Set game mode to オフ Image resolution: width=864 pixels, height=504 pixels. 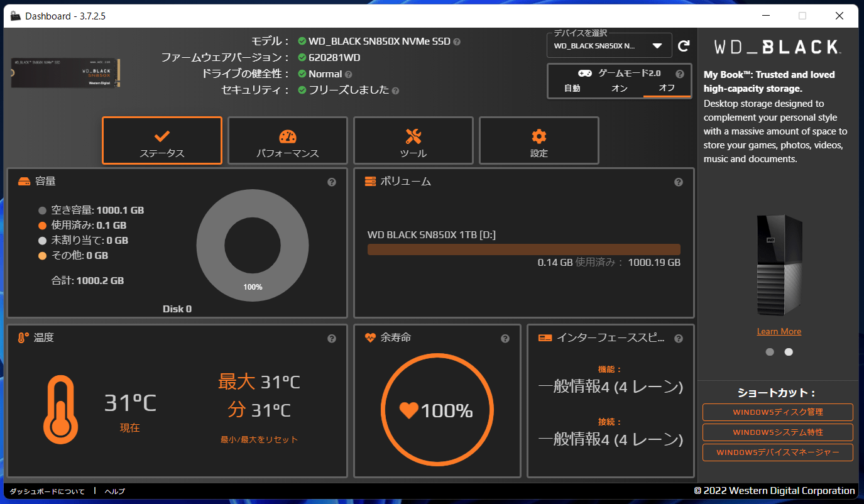click(667, 89)
